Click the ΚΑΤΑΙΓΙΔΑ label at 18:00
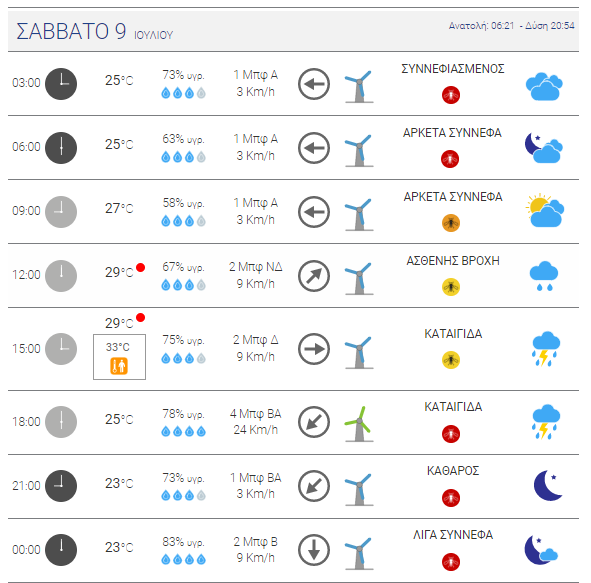 (453, 407)
